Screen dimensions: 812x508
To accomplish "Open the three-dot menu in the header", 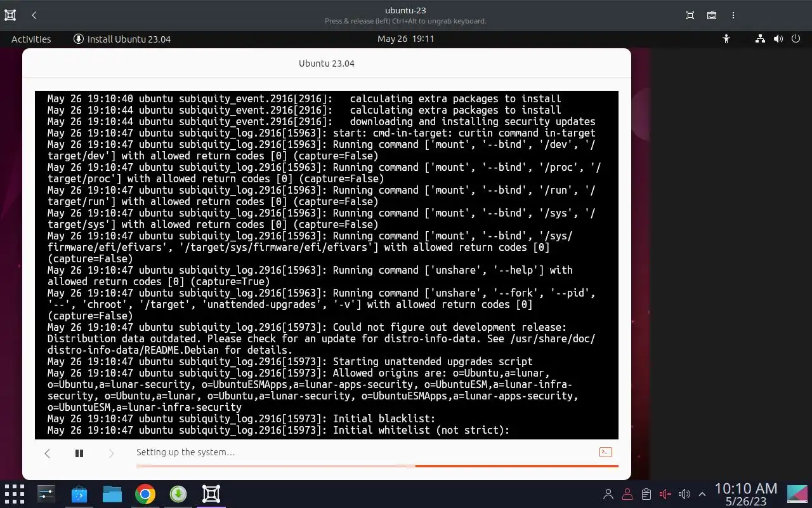I will [733, 15].
